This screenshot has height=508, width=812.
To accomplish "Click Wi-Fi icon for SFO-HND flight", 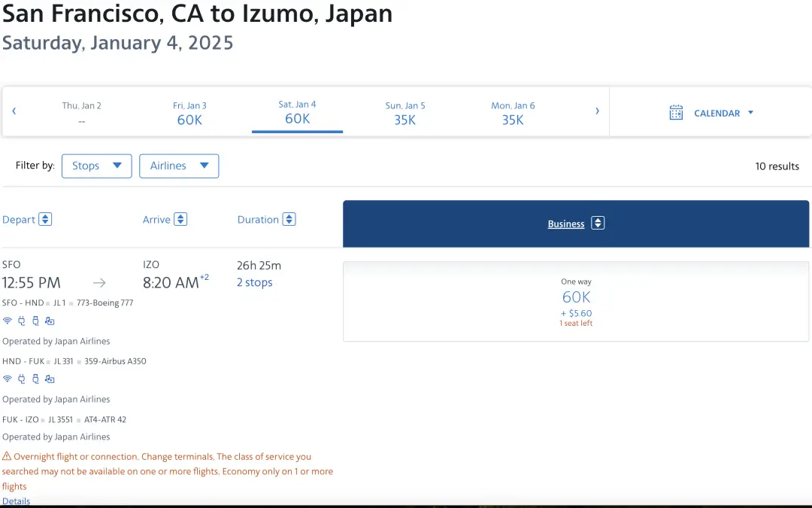I will tap(8, 321).
